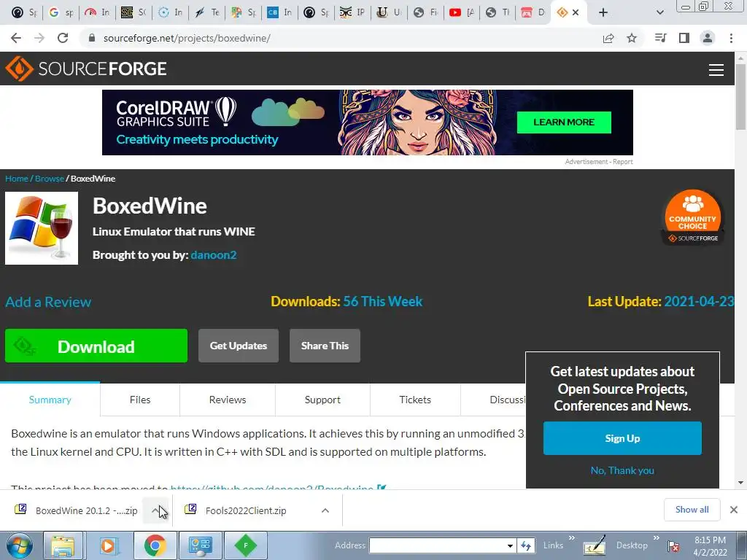Click the LEARN MORE button in CorelDRAW ad
Image resolution: width=747 pixels, height=560 pixels.
[564, 122]
